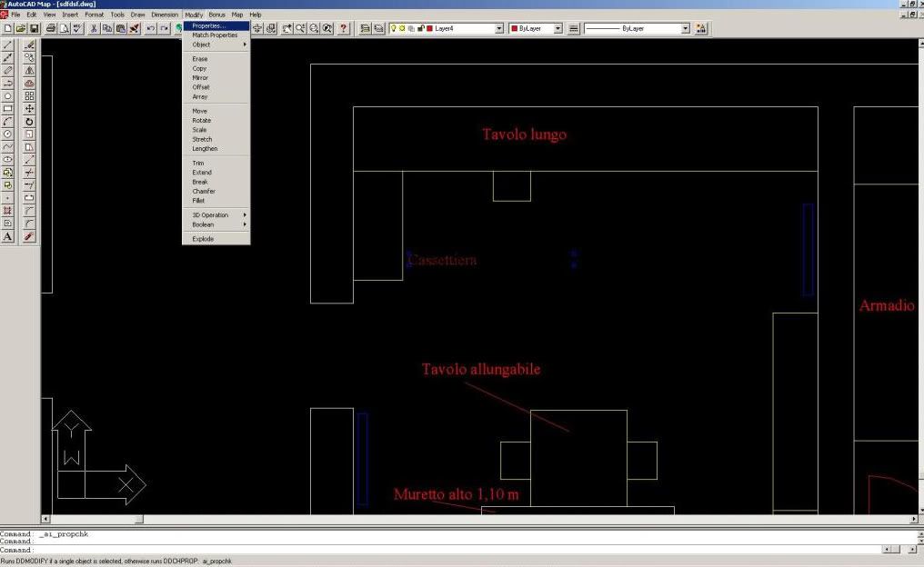This screenshot has width=924, height=567.
Task: Click the Rotate tool icon
Action: pos(29,121)
